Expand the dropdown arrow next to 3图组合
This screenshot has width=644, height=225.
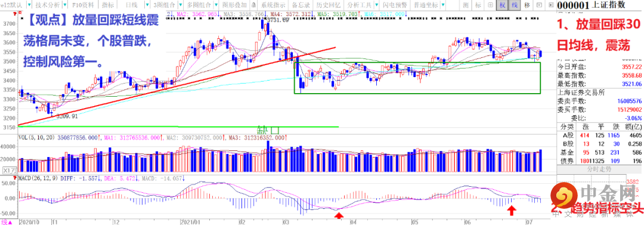[181, 5]
